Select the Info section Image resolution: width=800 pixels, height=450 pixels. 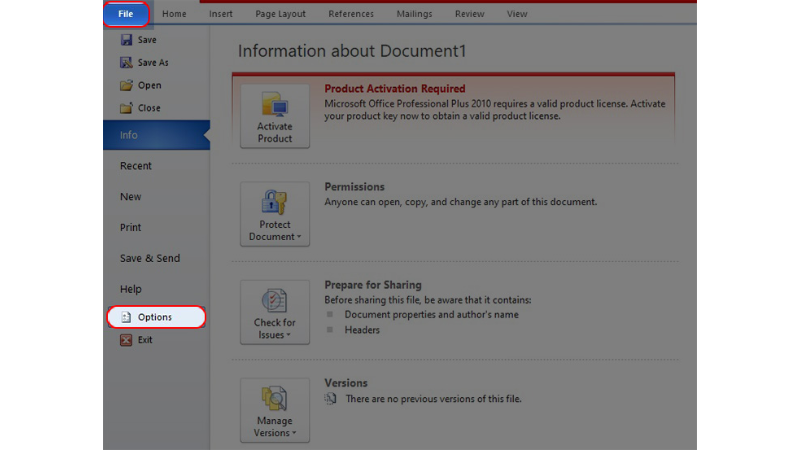click(x=156, y=135)
